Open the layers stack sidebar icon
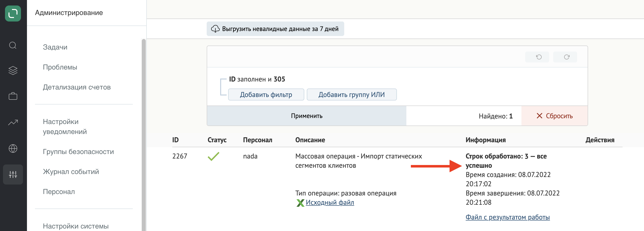Image resolution: width=644 pixels, height=231 pixels. point(13,70)
